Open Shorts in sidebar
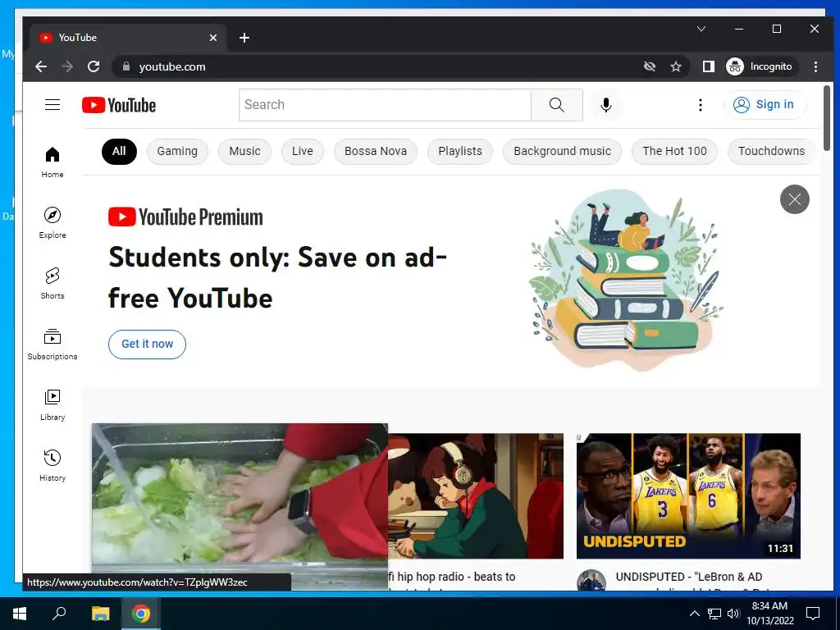Screen dimensions: 840x630 click(x=52, y=283)
